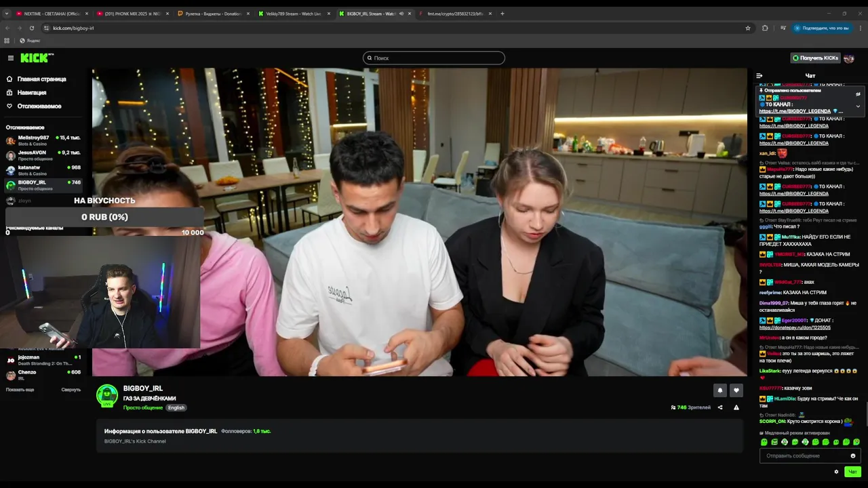The width and height of the screenshot is (868, 488).
Task: Click the 746 Зрителей viewer count
Action: pos(691,407)
